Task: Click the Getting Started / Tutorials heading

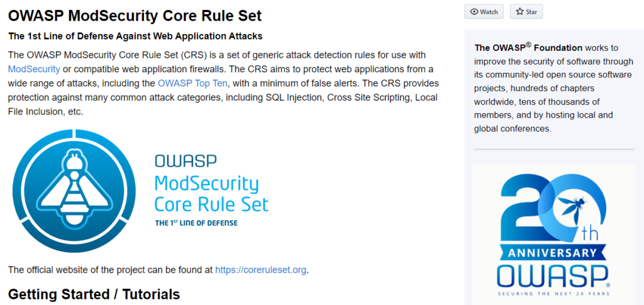Action: pyautogui.click(x=94, y=294)
